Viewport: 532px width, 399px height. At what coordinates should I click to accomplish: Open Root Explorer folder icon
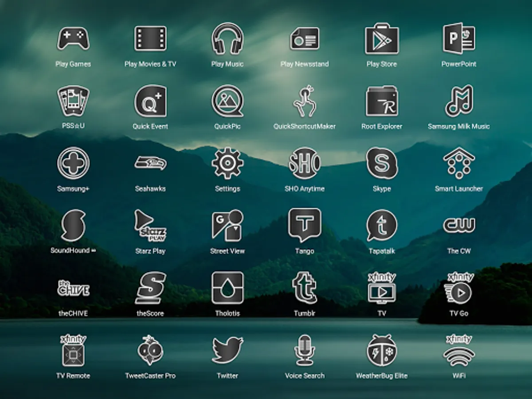point(382,101)
